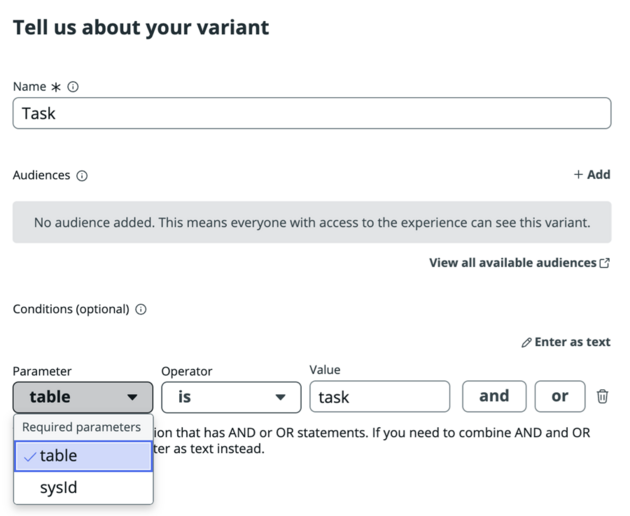Click the info icon next to Name
Viewport: 630px width, 516px height.
73,87
